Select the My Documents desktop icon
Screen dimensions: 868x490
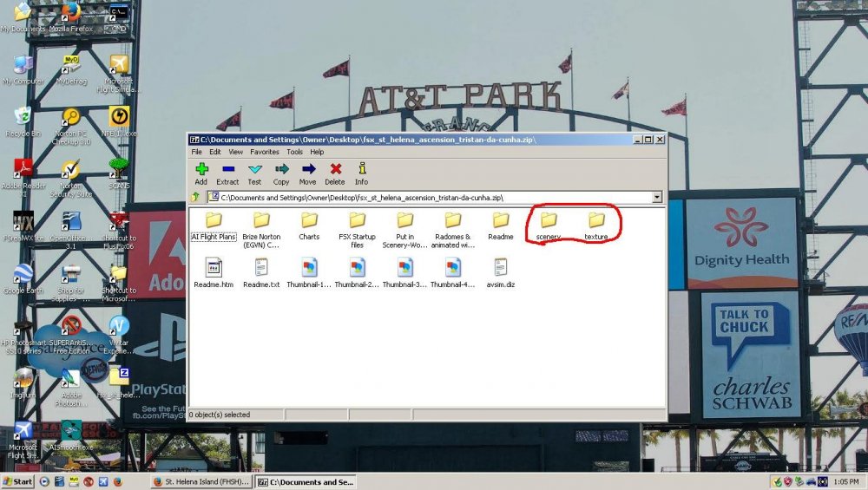point(23,17)
